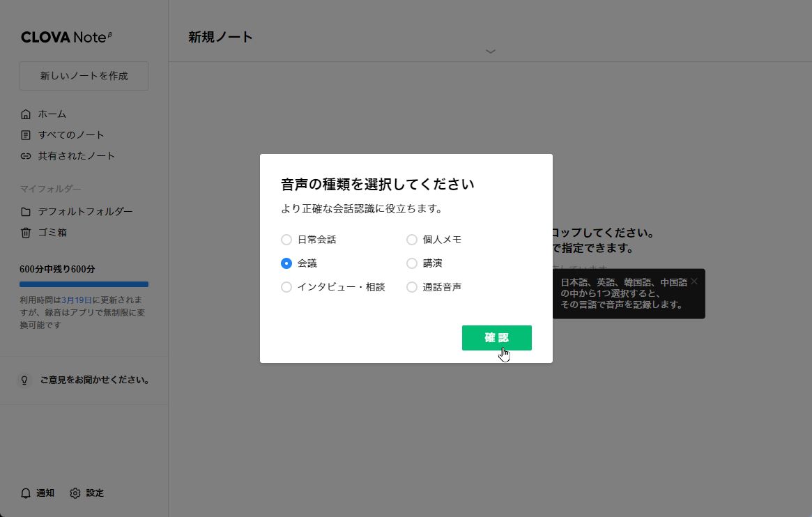This screenshot has height=517, width=812.
Task: Click the 新しいノートを作成 button
Action: click(x=84, y=76)
